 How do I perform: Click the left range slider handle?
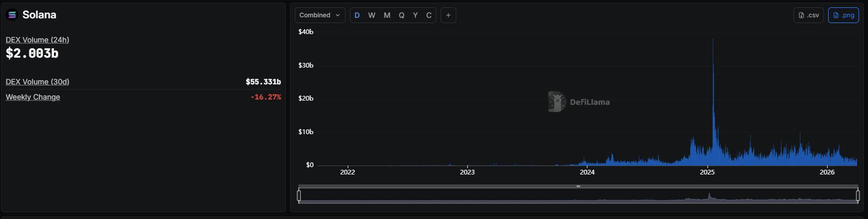pos(299,196)
